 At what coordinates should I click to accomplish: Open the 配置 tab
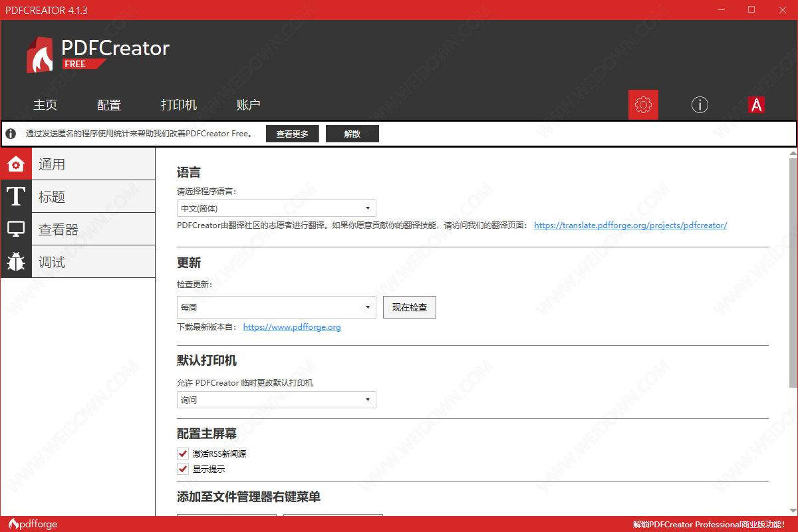point(109,105)
